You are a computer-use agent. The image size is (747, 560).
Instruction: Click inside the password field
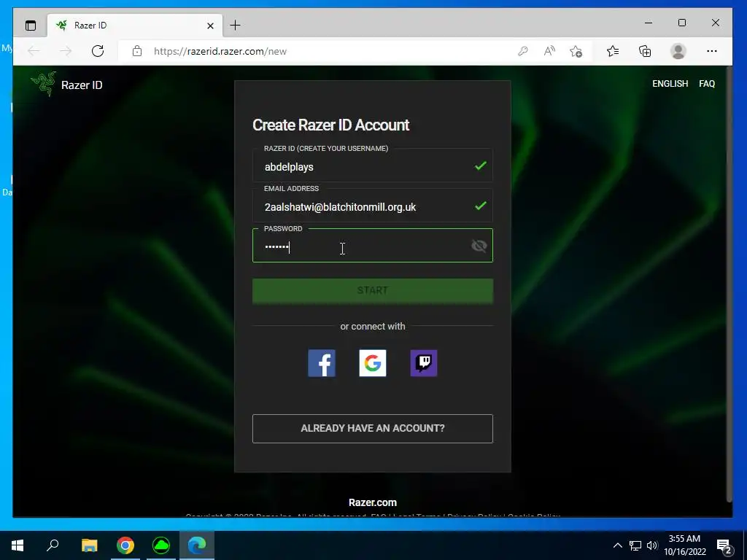pyautogui.click(x=373, y=246)
